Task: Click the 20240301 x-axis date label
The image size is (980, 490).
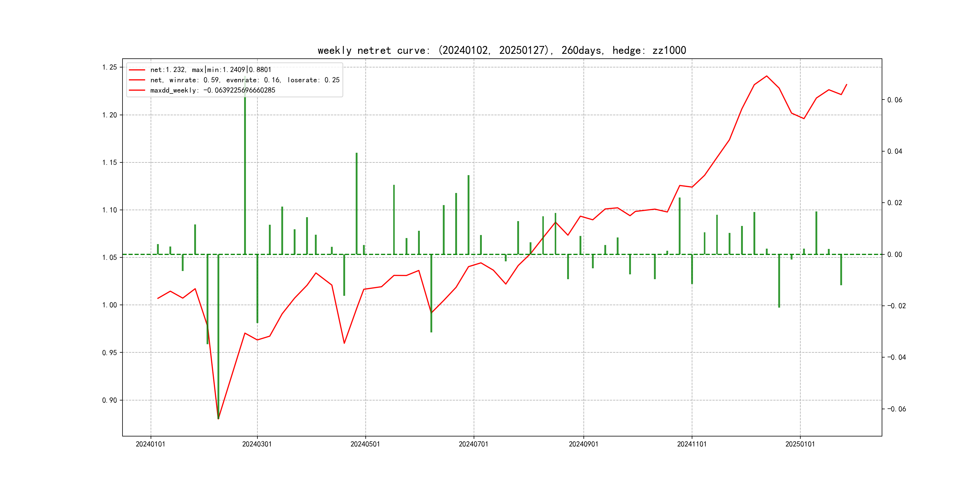Action: click(x=257, y=444)
